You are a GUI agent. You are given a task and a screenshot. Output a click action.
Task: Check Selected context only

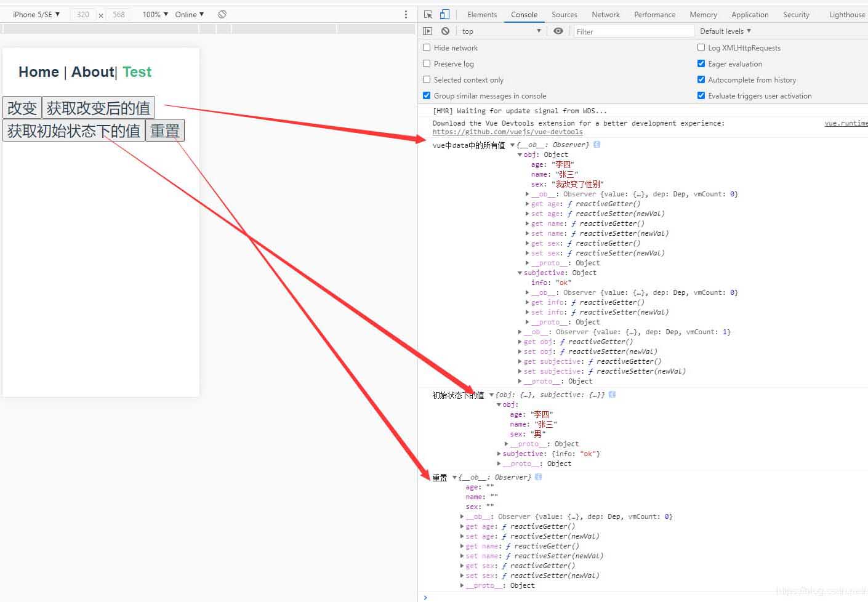click(427, 79)
